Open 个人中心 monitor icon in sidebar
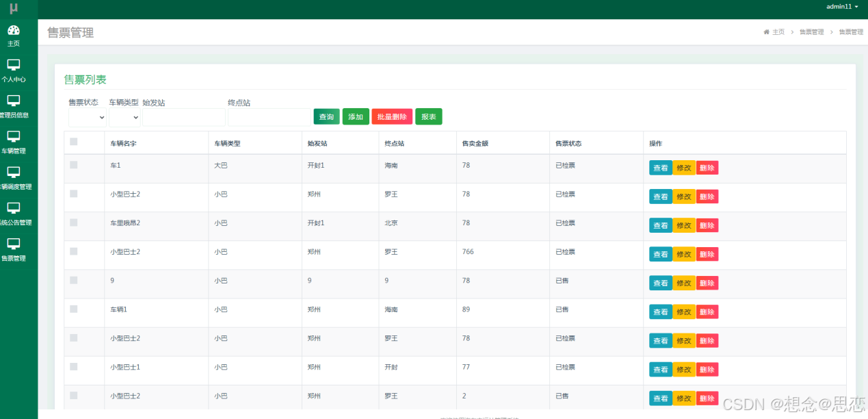 pyautogui.click(x=13, y=65)
